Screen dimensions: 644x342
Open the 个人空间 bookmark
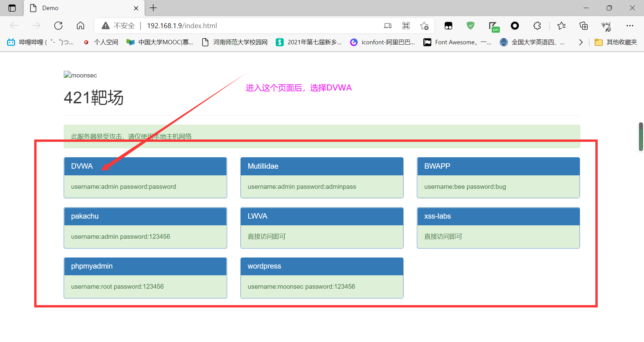click(101, 42)
